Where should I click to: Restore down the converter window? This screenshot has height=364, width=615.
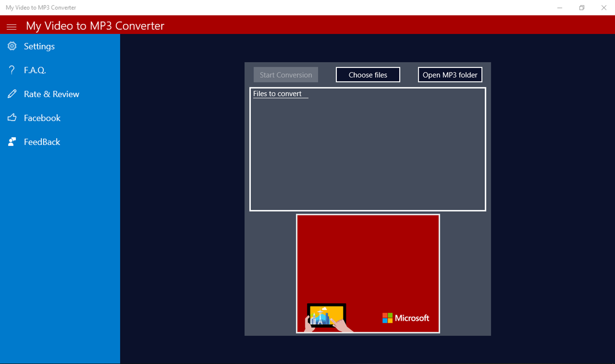click(582, 8)
